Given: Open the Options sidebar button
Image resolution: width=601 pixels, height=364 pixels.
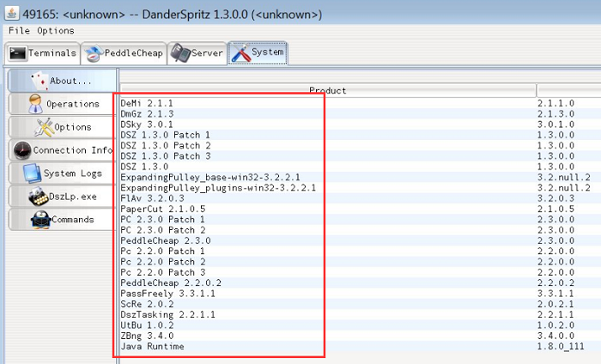Looking at the screenshot, I should point(62,127).
